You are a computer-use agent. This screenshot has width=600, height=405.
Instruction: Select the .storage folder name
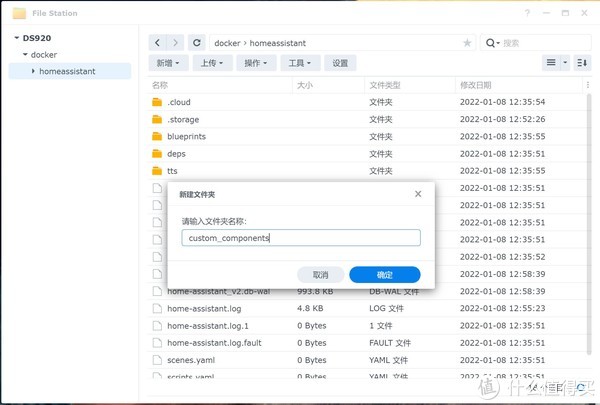point(183,119)
